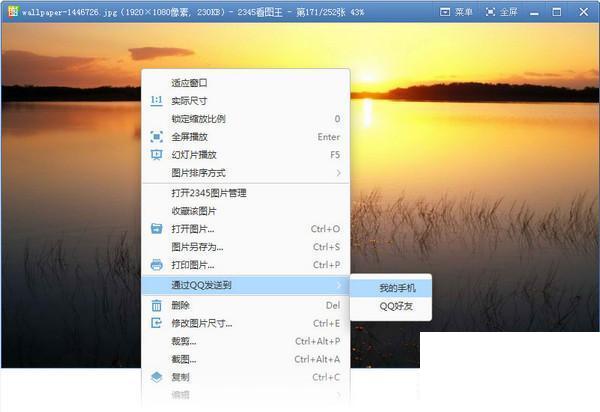Click the 全屏 button in title bar
The height and width of the screenshot is (412, 600).
501,12
